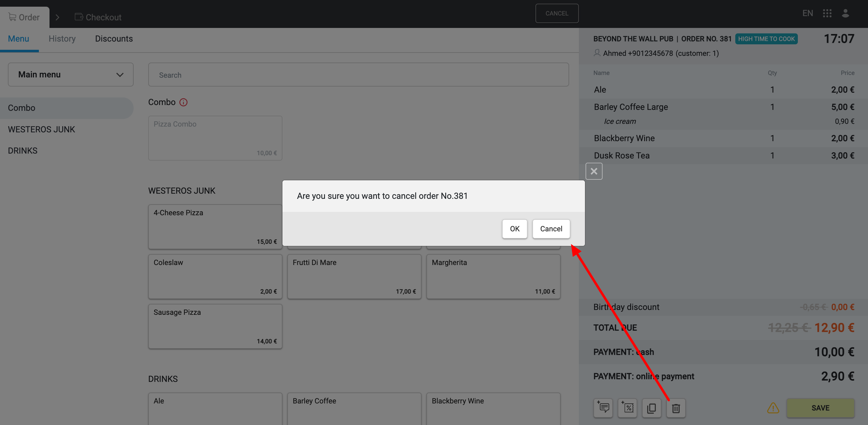Select DRINKS category in sidebar

tap(22, 151)
